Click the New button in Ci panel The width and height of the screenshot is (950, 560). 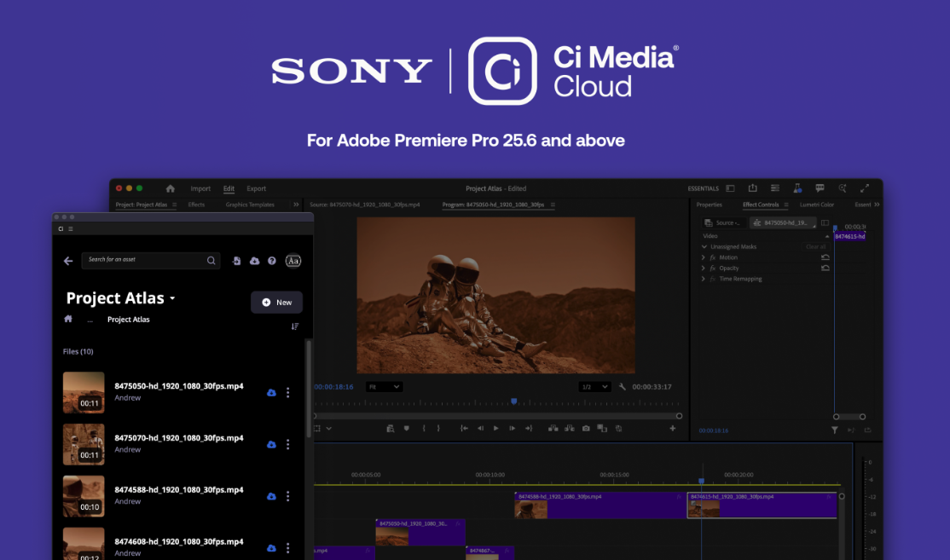tap(276, 303)
